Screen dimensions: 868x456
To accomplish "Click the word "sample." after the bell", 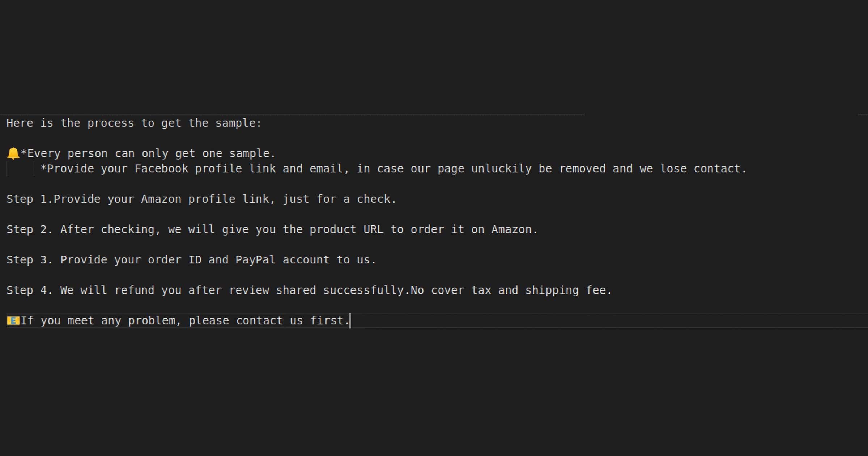I will [252, 153].
